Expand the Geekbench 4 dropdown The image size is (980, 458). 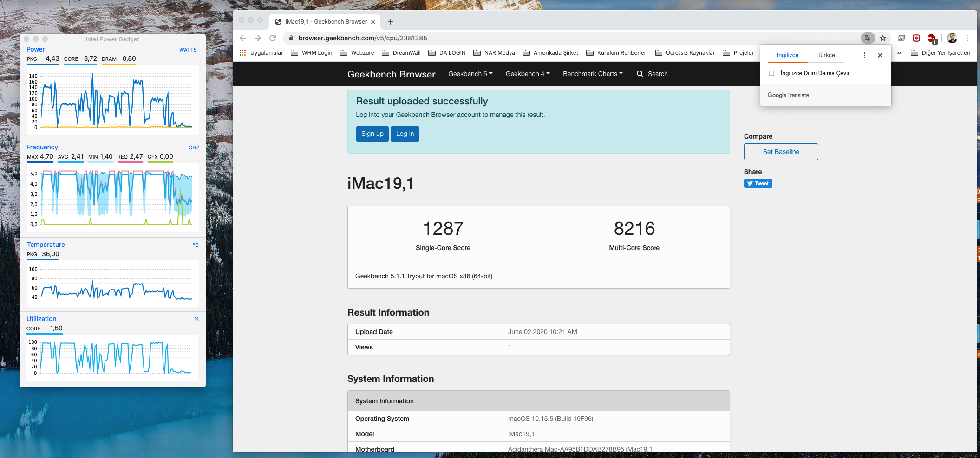coord(527,74)
